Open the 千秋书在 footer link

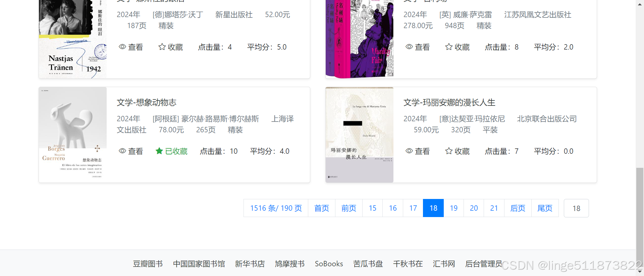point(408,264)
